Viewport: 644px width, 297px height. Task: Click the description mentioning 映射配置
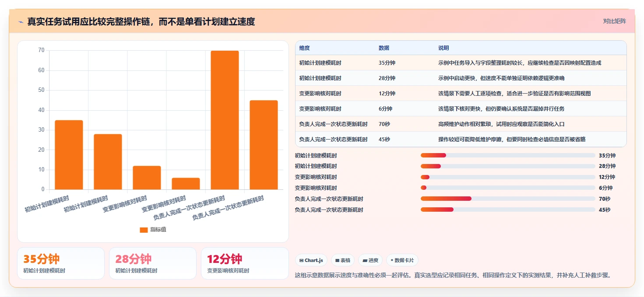(520, 63)
